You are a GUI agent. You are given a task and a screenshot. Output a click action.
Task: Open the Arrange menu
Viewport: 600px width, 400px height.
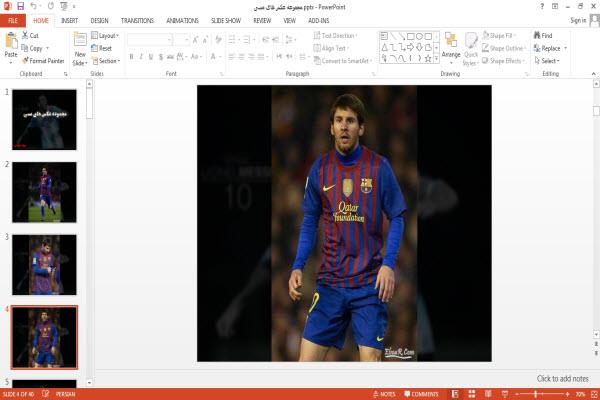pos(451,49)
